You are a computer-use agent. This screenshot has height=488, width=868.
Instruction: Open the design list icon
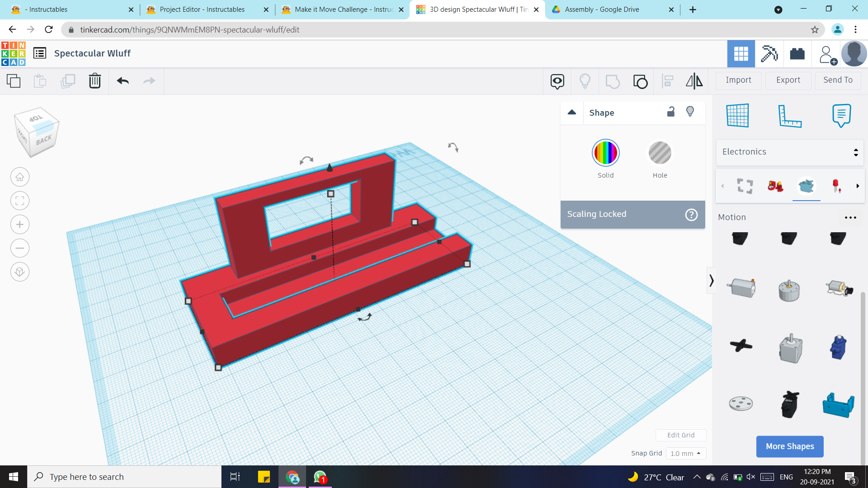[40, 53]
